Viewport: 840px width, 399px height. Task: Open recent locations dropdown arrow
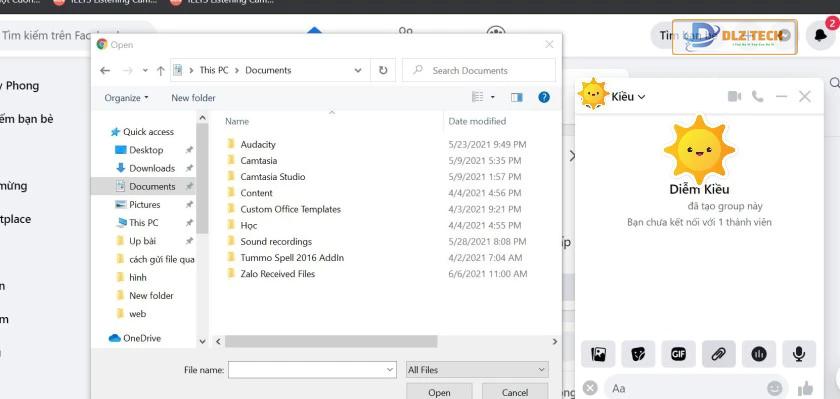(145, 71)
